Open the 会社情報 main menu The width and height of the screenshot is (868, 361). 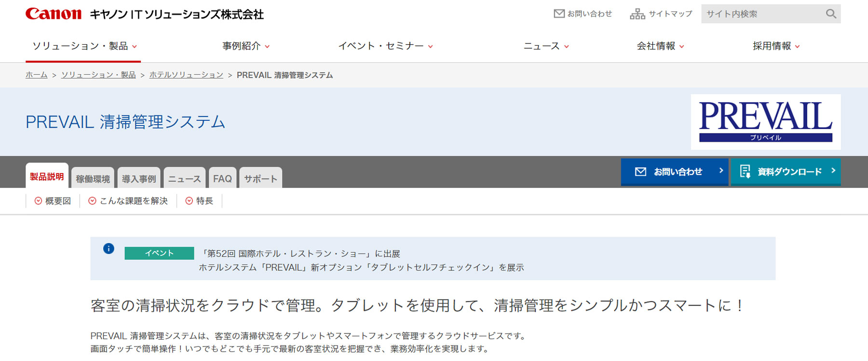point(656,46)
